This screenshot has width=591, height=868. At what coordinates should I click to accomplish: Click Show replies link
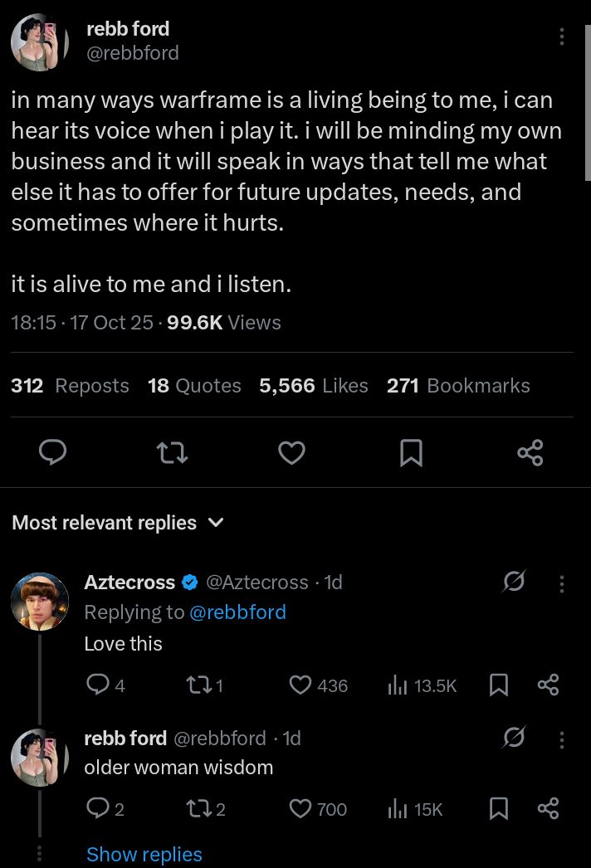pos(144,855)
